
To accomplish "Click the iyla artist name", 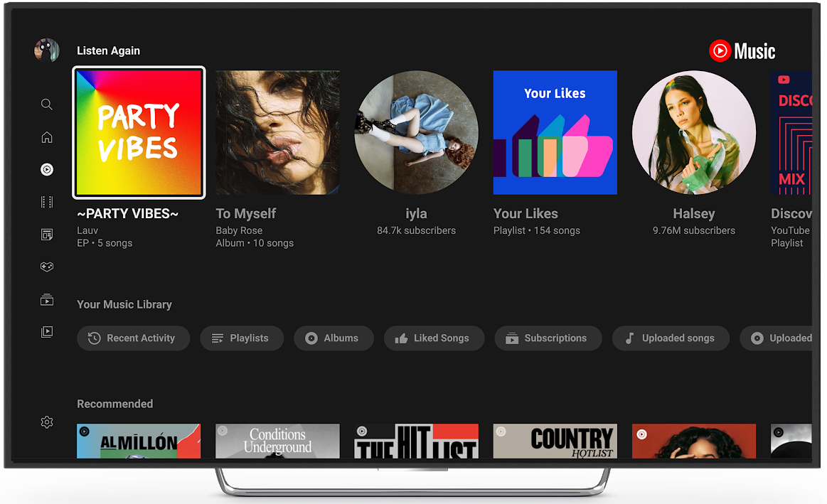I will pyautogui.click(x=416, y=213).
